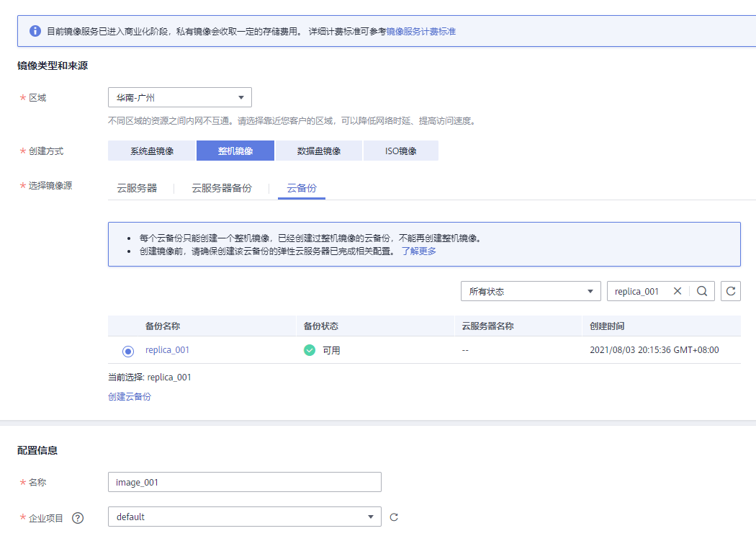
Task: Click the blue info icon in the notice banner
Action: click(35, 32)
